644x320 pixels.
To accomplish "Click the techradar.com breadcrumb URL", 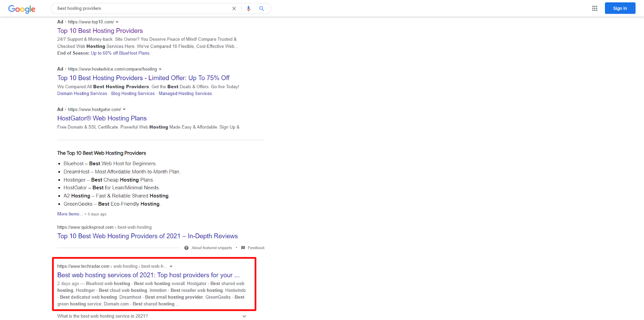I will 112,266.
